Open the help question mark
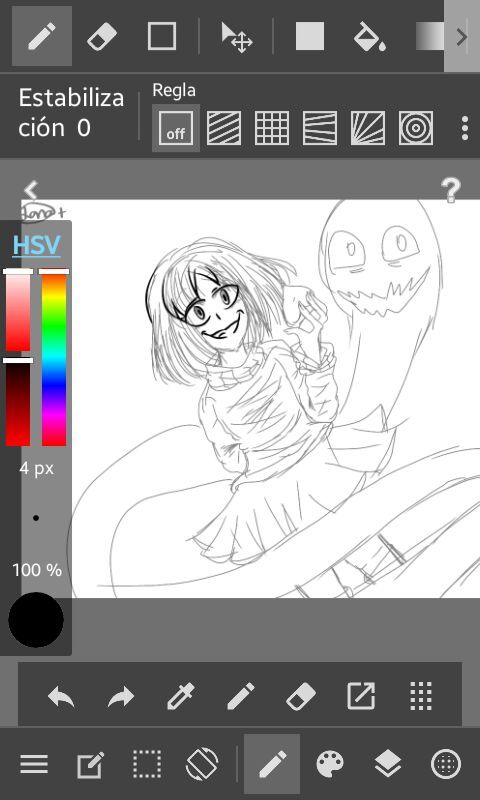Viewport: 480px width, 800px height. pyautogui.click(x=451, y=190)
